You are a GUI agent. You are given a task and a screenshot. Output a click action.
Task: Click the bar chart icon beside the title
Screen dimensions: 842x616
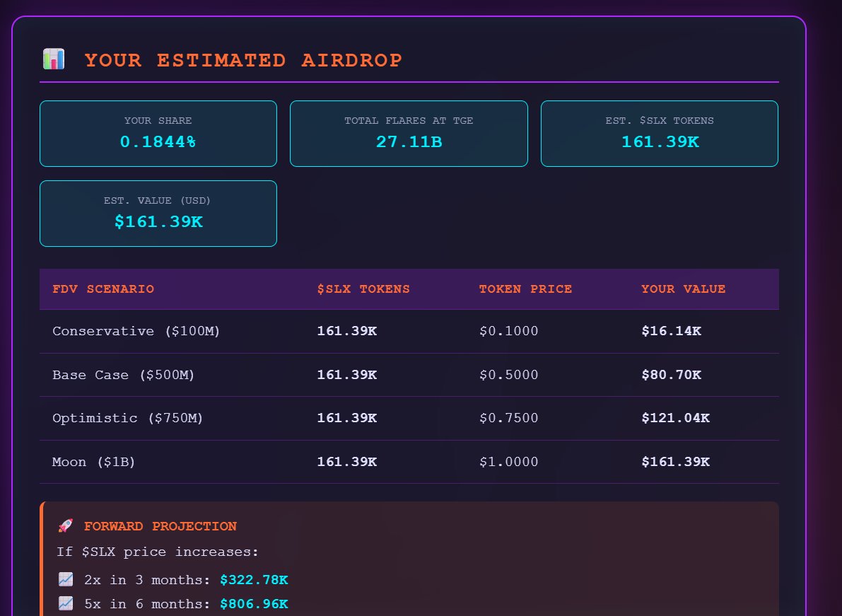[x=54, y=59]
